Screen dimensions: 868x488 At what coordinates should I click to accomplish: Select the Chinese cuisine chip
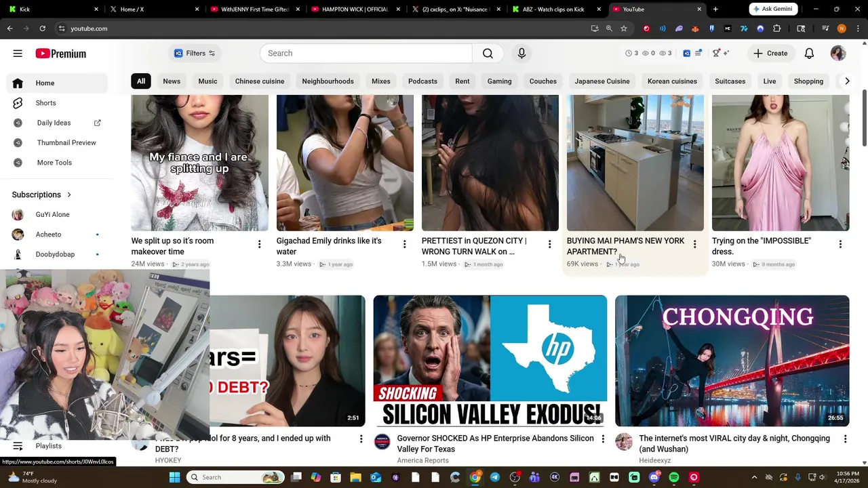pyautogui.click(x=260, y=81)
